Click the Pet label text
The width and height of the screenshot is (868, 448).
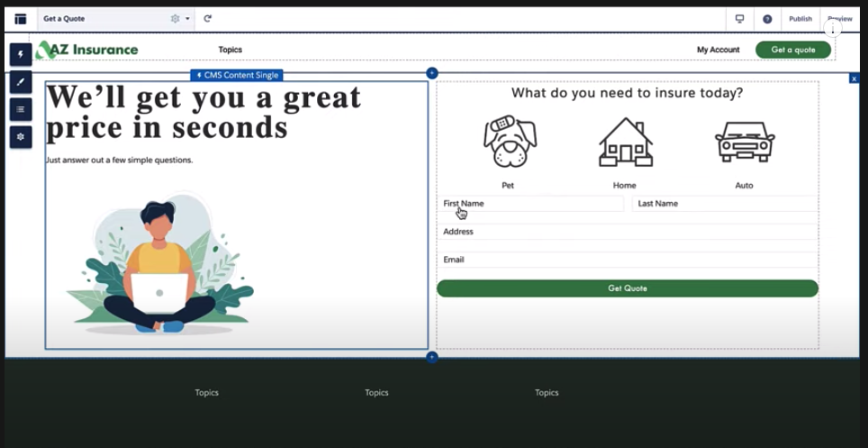coord(508,186)
